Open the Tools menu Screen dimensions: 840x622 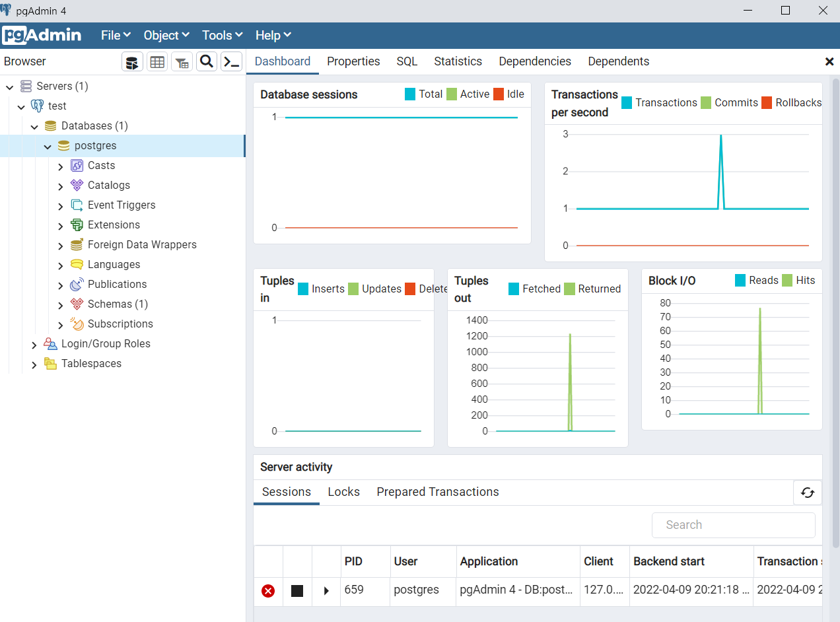(x=223, y=36)
